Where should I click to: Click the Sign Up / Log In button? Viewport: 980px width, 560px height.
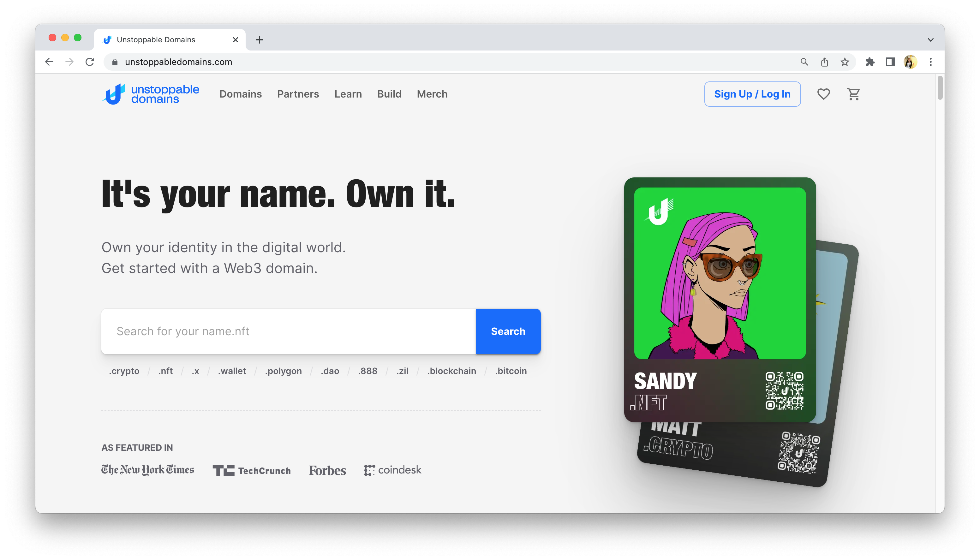(752, 94)
